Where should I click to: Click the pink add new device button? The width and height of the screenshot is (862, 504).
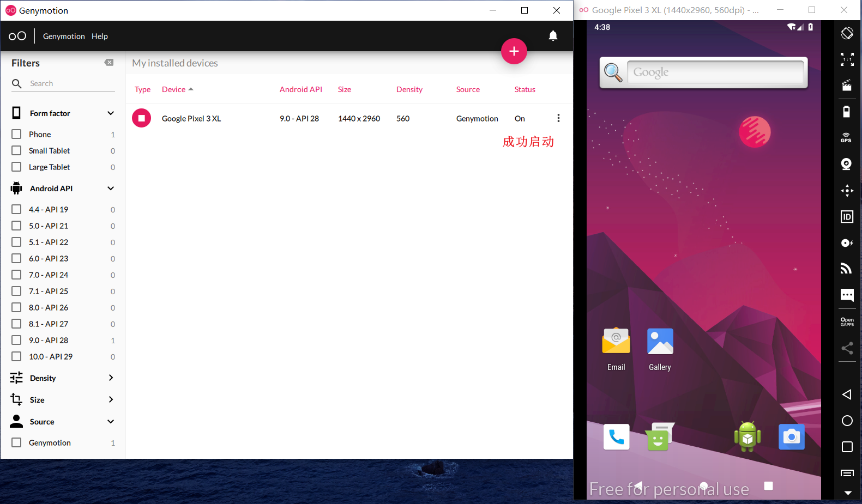[514, 51]
